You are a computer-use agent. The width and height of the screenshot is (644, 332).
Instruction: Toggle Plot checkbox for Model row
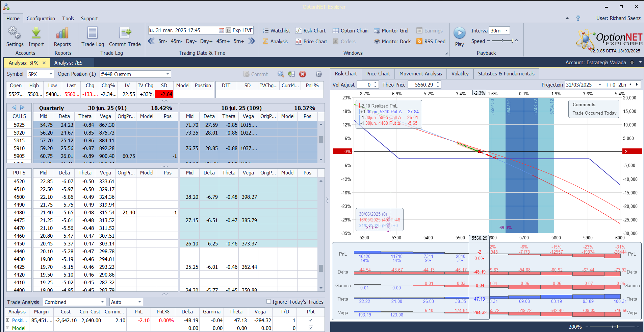[x=311, y=328]
